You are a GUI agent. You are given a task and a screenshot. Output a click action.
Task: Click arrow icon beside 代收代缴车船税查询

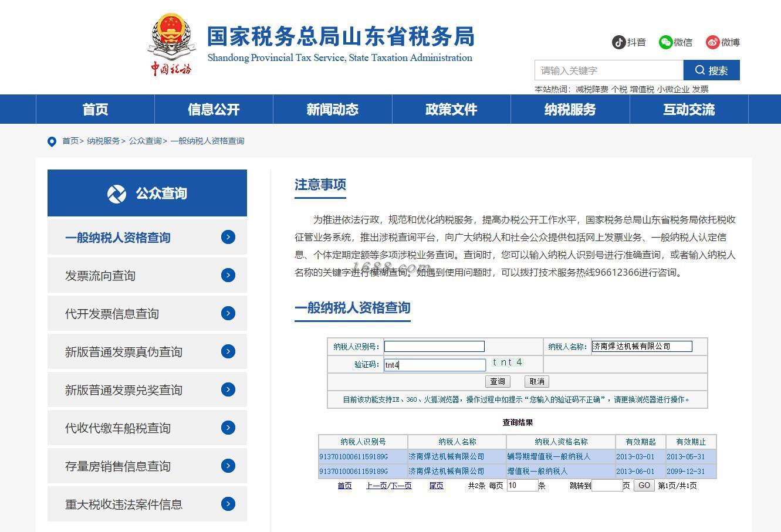pos(228,428)
